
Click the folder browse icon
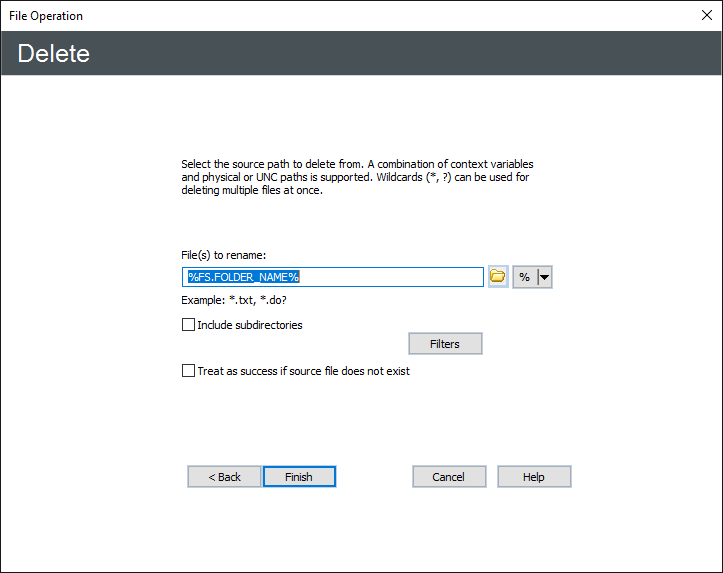[498, 277]
